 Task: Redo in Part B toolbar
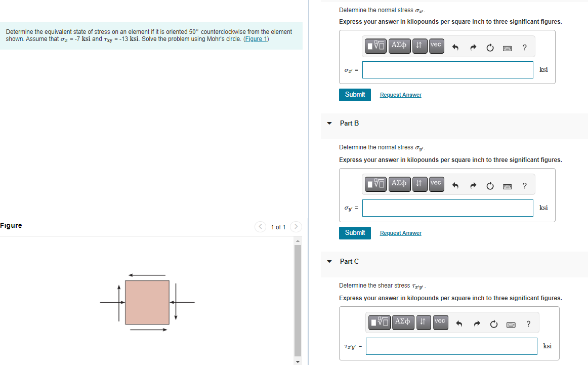[473, 186]
